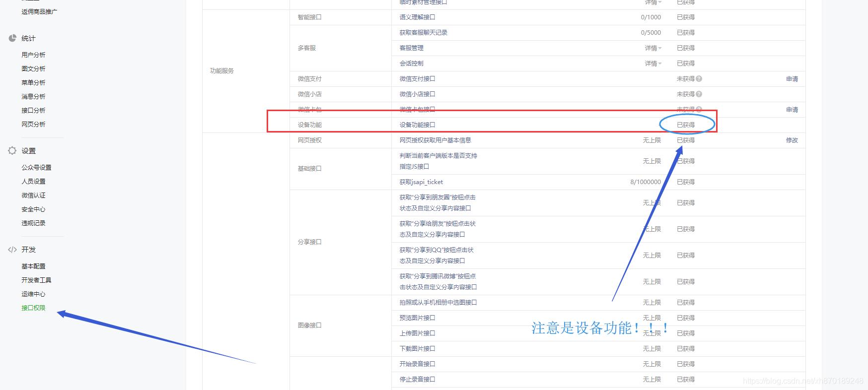The height and width of the screenshot is (390, 868).
Task: Click the 停止录音接口 cell
Action: [418, 380]
